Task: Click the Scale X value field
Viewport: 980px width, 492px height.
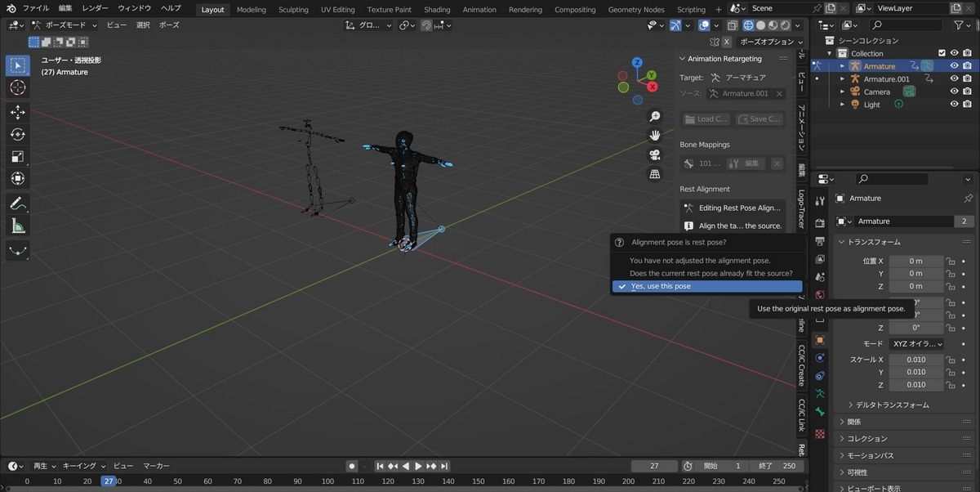Action: point(916,360)
